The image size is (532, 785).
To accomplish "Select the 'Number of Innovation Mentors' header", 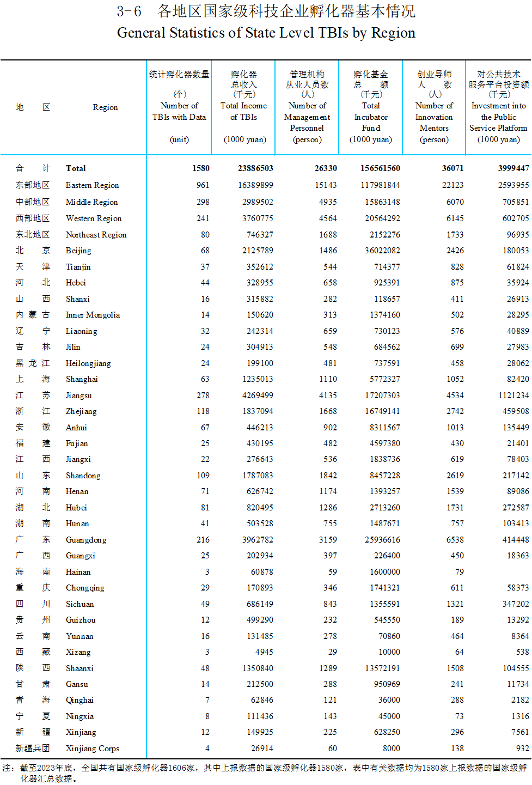I will coord(434,117).
